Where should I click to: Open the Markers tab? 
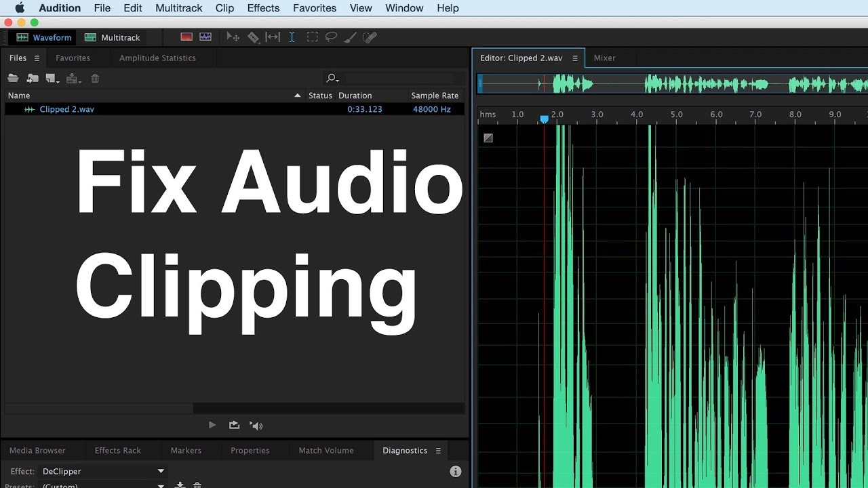(x=186, y=451)
